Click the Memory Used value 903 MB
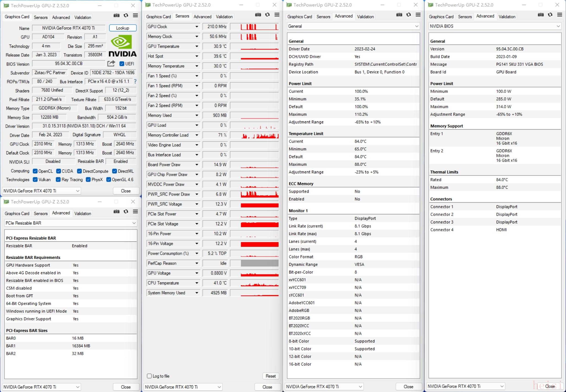Image resolution: width=566 pixels, height=392 pixels. pyautogui.click(x=215, y=115)
